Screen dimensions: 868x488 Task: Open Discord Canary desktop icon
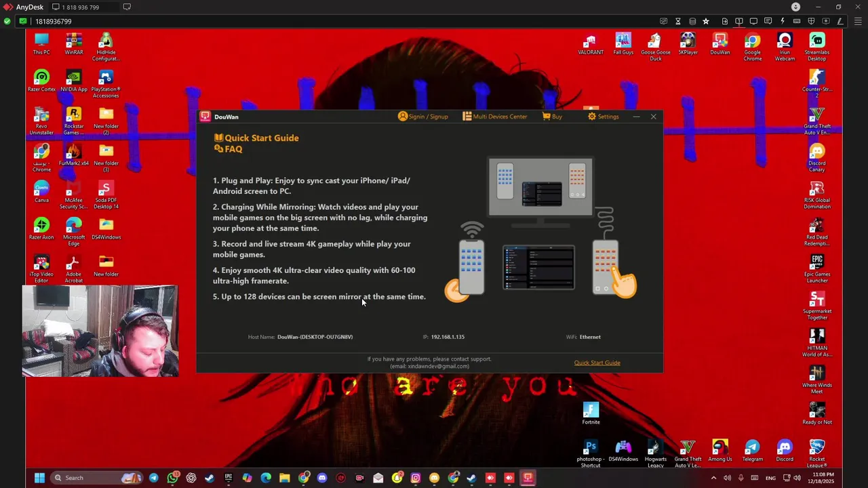point(817,158)
